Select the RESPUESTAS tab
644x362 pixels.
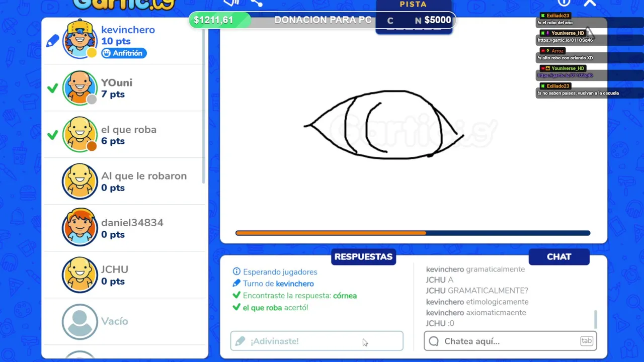pyautogui.click(x=363, y=256)
